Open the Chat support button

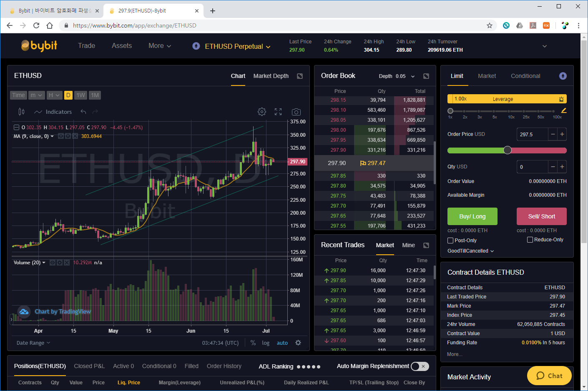point(549,376)
